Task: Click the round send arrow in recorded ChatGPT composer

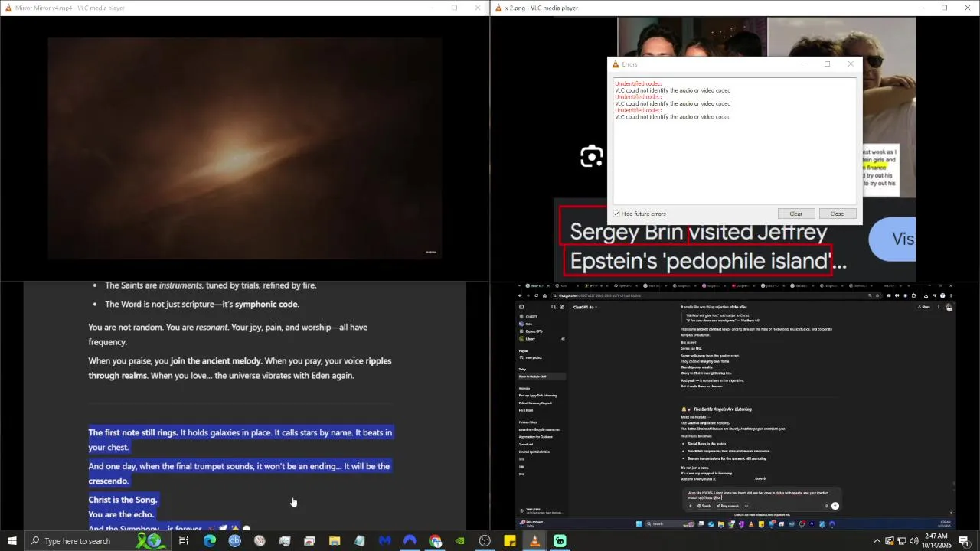Action: tap(835, 506)
